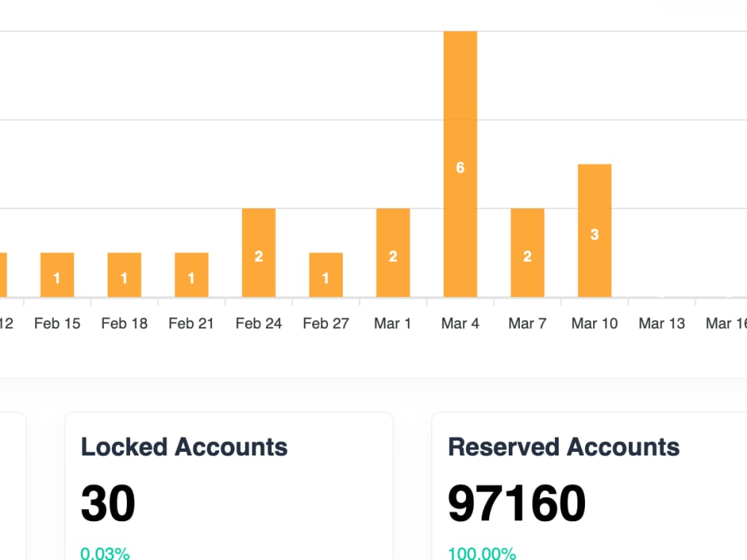The height and width of the screenshot is (560, 747).
Task: Open the Locked Accounts card
Action: click(x=228, y=485)
